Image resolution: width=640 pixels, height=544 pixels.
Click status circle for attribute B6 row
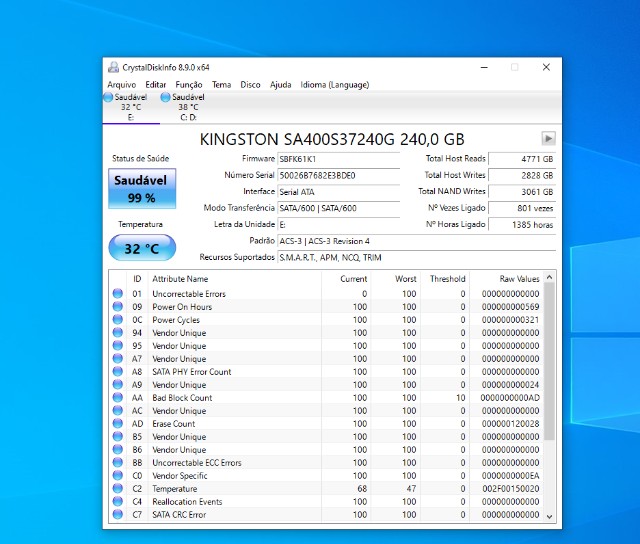(118, 449)
